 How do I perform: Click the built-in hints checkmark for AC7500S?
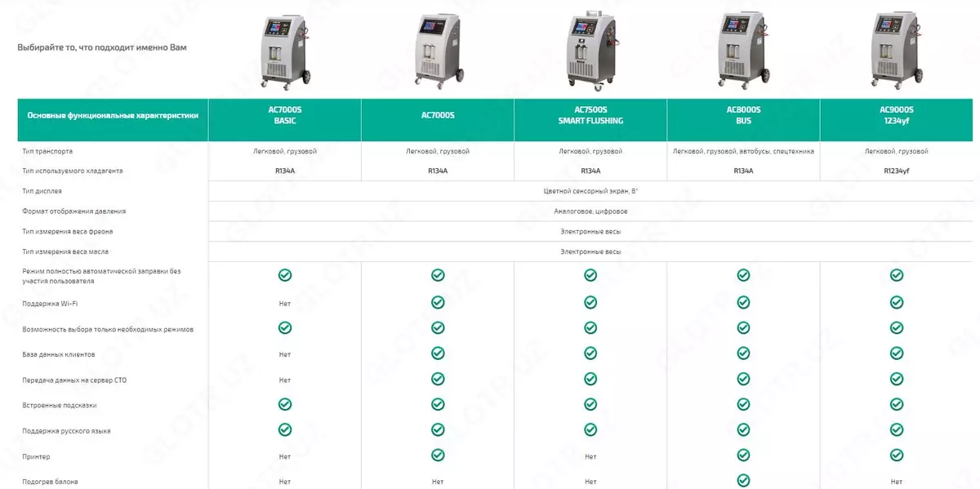[590, 404]
